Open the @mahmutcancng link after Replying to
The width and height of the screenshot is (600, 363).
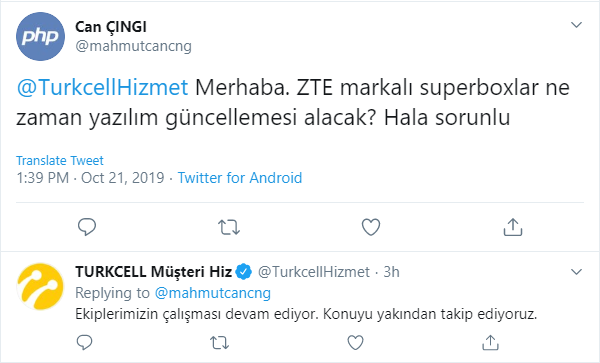coord(213,293)
